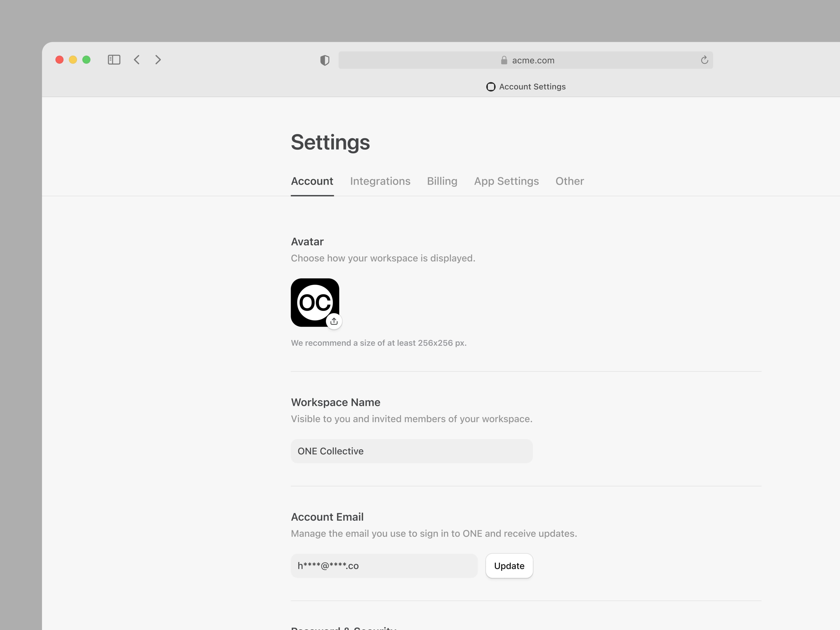This screenshot has width=840, height=630.
Task: Click the OC workspace avatar
Action: [x=315, y=302]
